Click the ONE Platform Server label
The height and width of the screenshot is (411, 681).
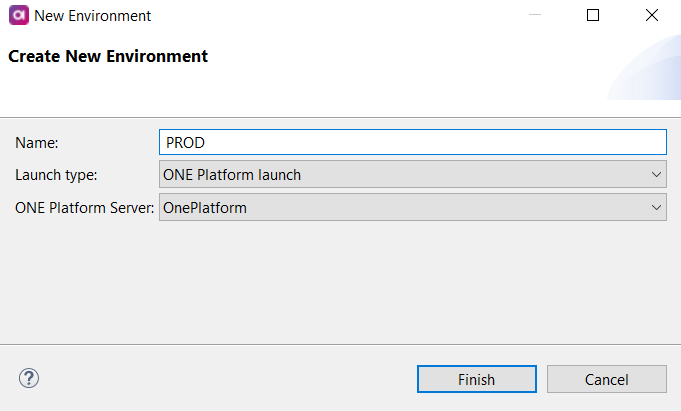point(84,208)
